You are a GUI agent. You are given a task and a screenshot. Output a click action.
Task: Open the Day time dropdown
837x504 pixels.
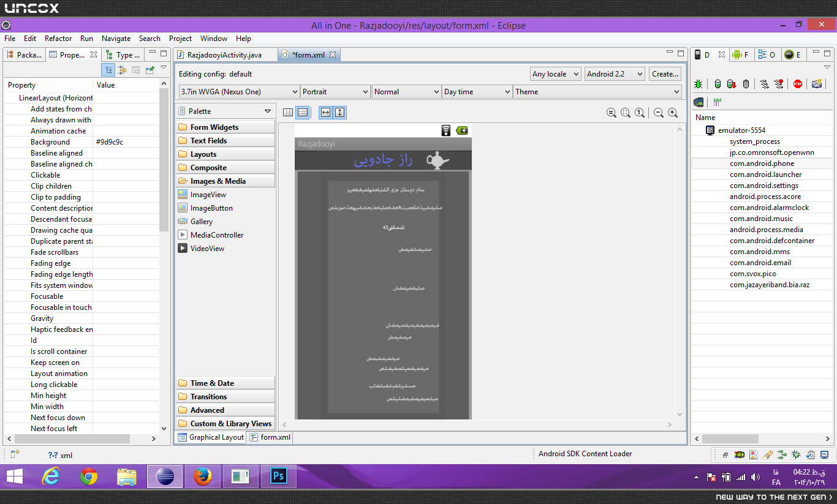477,92
